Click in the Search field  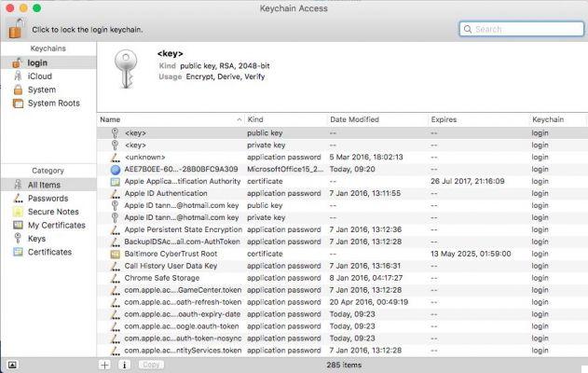[522, 29]
